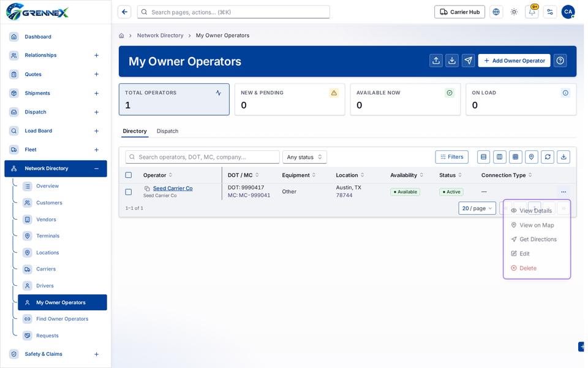Click the upload icon in page banner

(435, 61)
